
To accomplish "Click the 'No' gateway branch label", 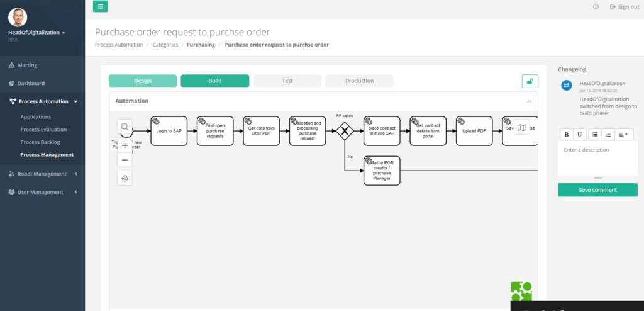I will (350, 157).
